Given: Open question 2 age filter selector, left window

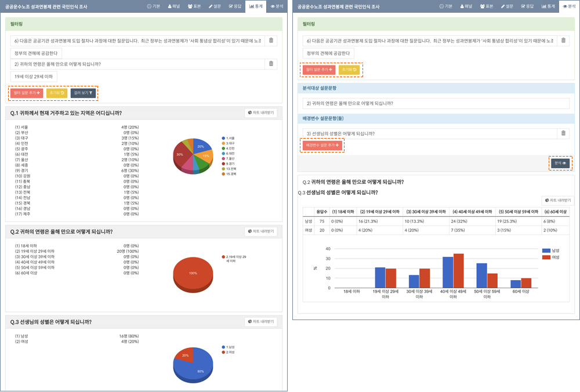Looking at the screenshot, I should [137, 64].
